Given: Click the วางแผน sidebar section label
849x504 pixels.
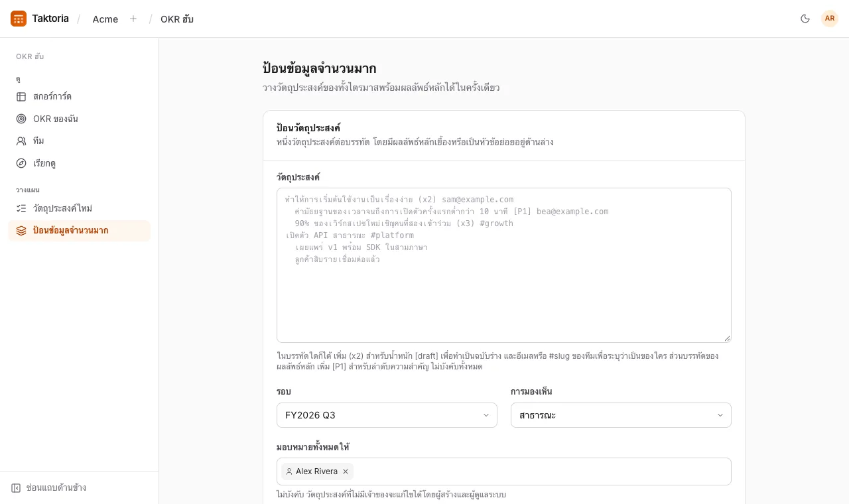Looking at the screenshot, I should (x=28, y=190).
